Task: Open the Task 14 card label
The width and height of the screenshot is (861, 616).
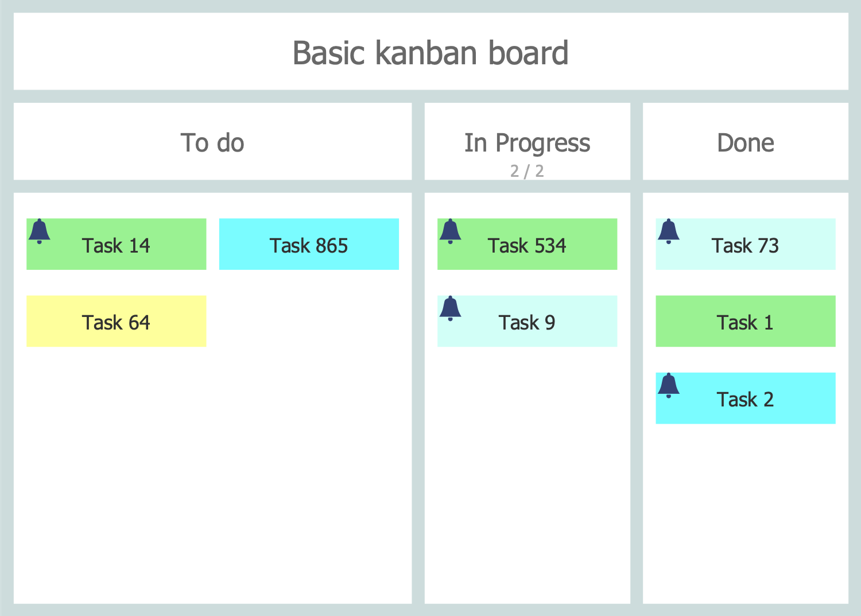Action: (x=116, y=246)
